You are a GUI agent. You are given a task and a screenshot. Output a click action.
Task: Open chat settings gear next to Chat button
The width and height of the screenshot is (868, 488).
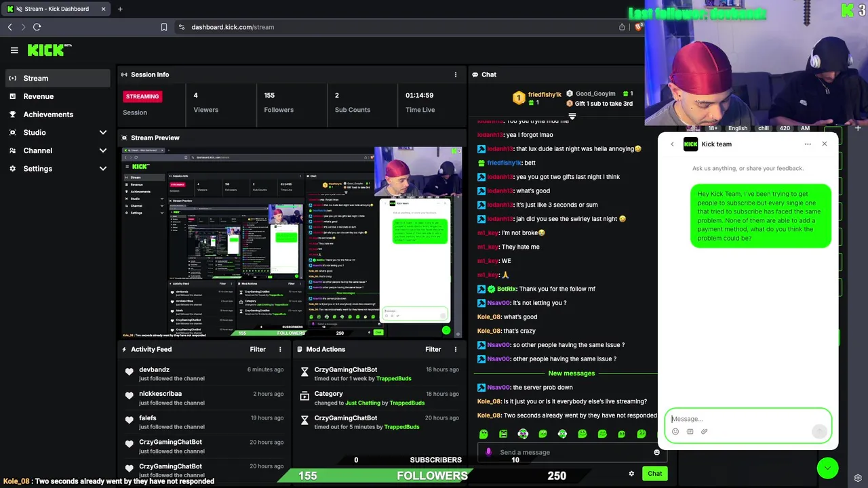[x=631, y=474]
